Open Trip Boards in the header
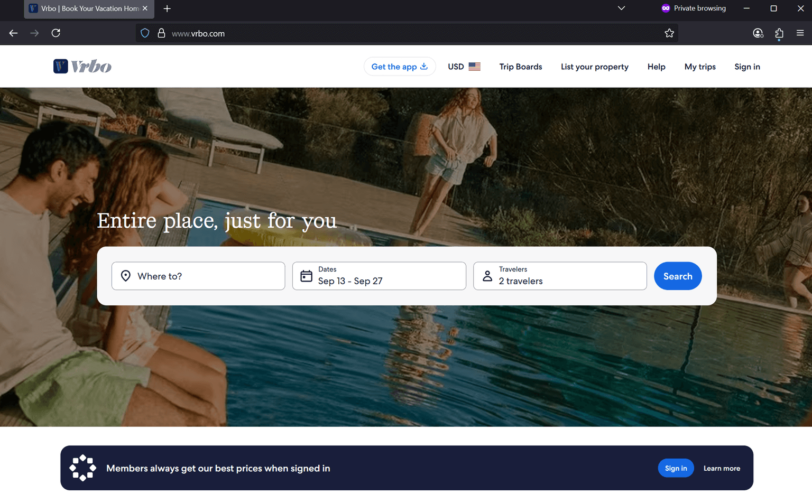 coord(520,67)
